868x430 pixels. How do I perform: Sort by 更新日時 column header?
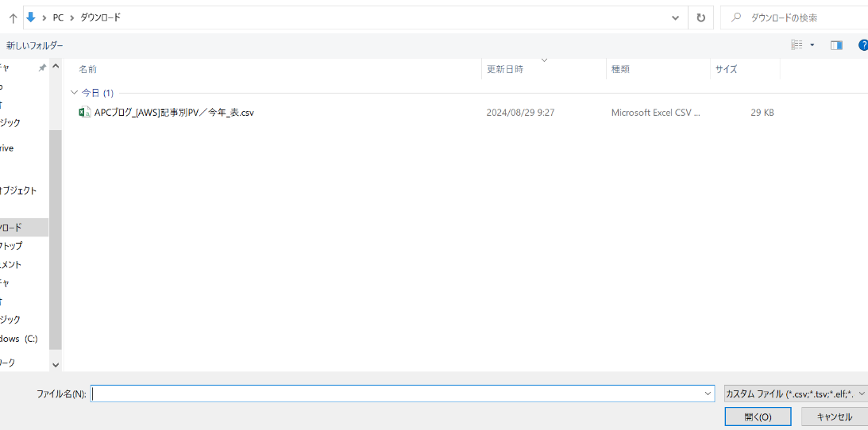point(505,69)
